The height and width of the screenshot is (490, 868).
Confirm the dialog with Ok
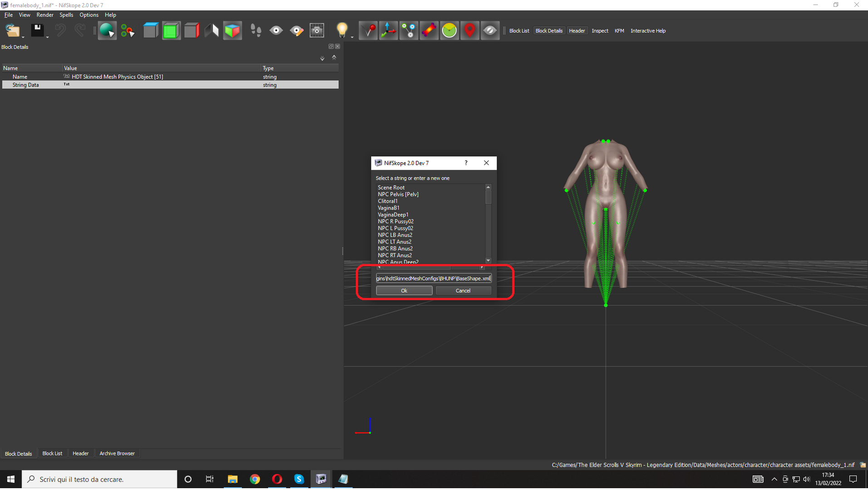tap(404, 290)
